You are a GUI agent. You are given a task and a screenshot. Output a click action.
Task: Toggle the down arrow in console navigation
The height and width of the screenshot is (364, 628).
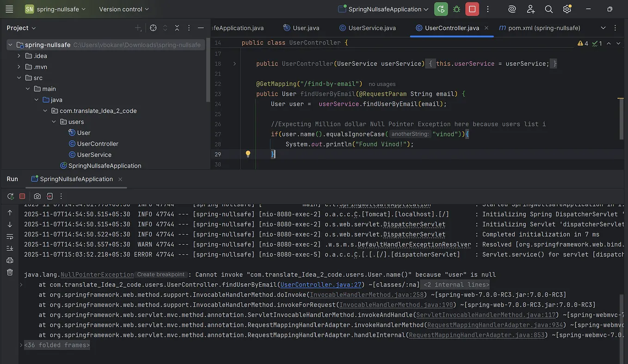click(x=10, y=225)
